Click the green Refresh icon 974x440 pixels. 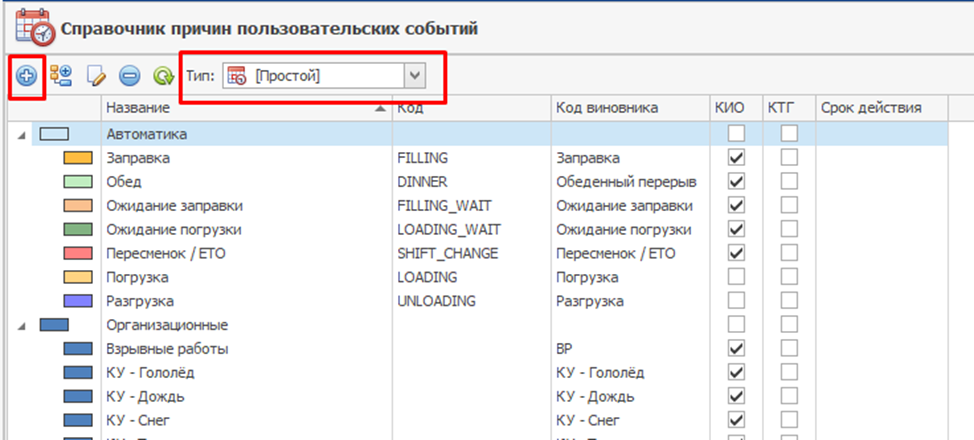[x=162, y=76]
